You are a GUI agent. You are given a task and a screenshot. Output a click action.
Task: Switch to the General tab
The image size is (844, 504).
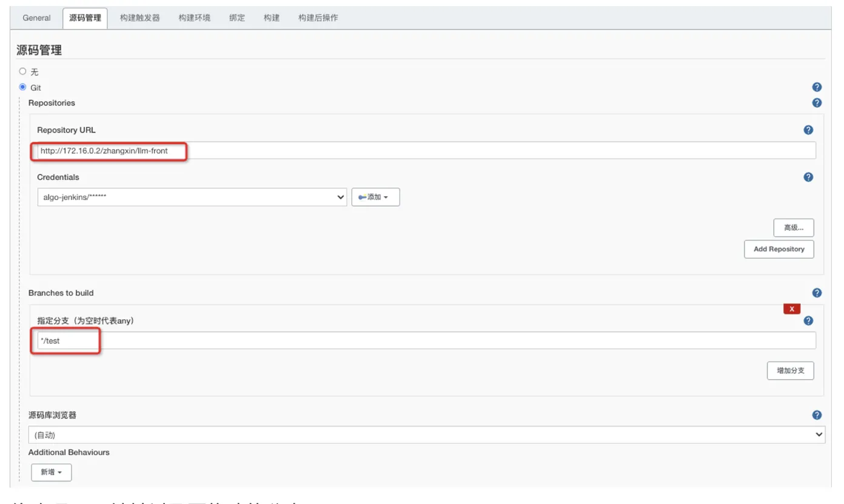pyautogui.click(x=36, y=18)
